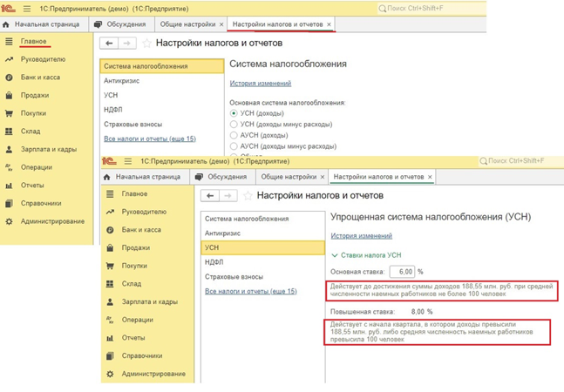Select Система налогообложения in front window list

pyautogui.click(x=263, y=219)
